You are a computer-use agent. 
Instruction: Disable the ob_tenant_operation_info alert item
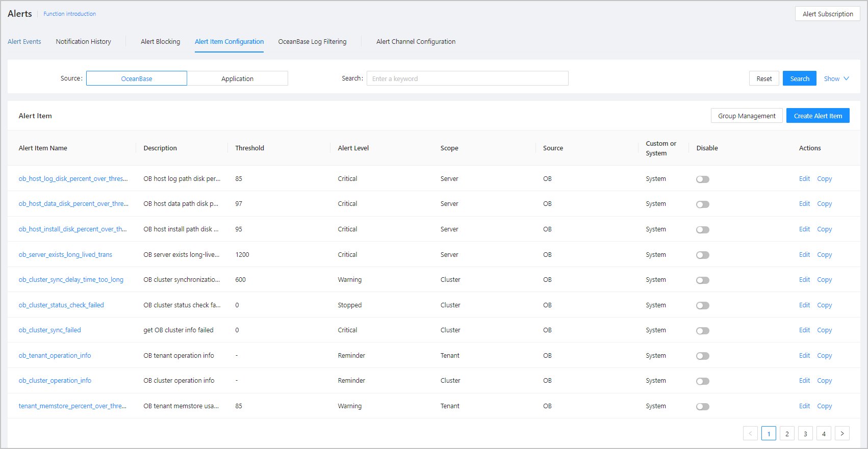703,356
